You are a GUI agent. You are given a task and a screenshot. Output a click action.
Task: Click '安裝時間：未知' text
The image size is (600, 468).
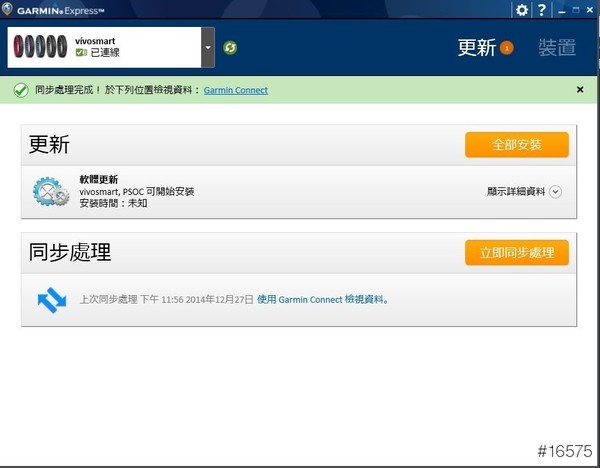[x=113, y=203]
